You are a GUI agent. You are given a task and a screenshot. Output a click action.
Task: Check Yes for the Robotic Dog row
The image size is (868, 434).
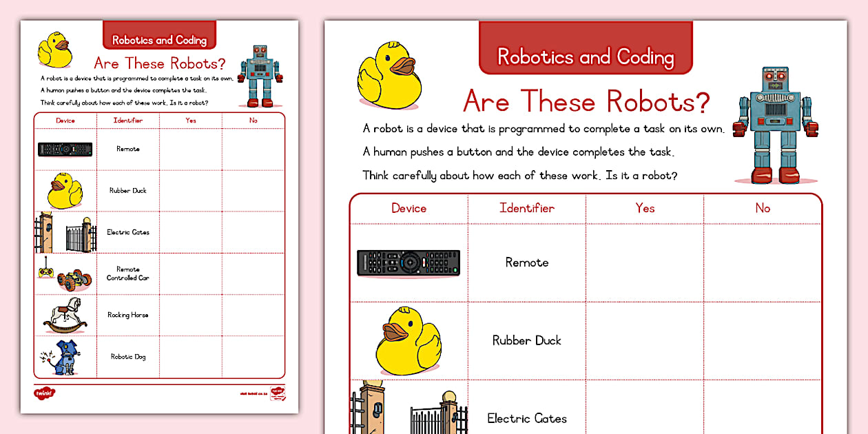pos(191,355)
